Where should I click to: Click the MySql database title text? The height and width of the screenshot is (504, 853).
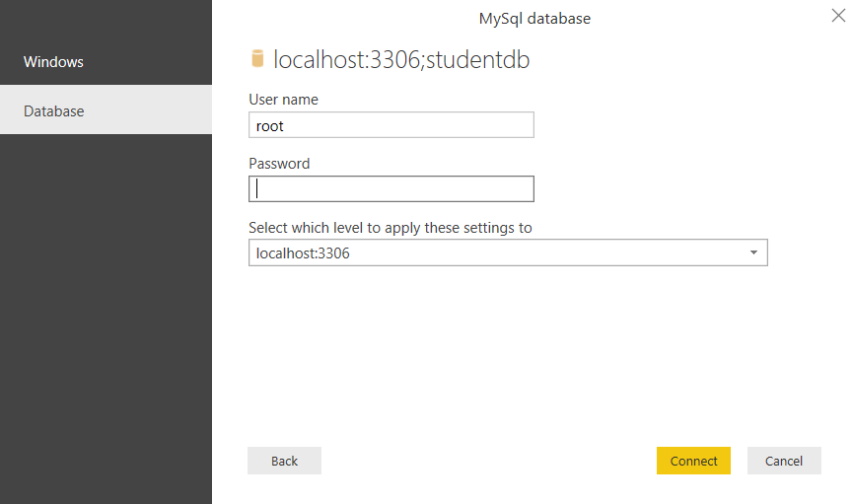coord(534,18)
